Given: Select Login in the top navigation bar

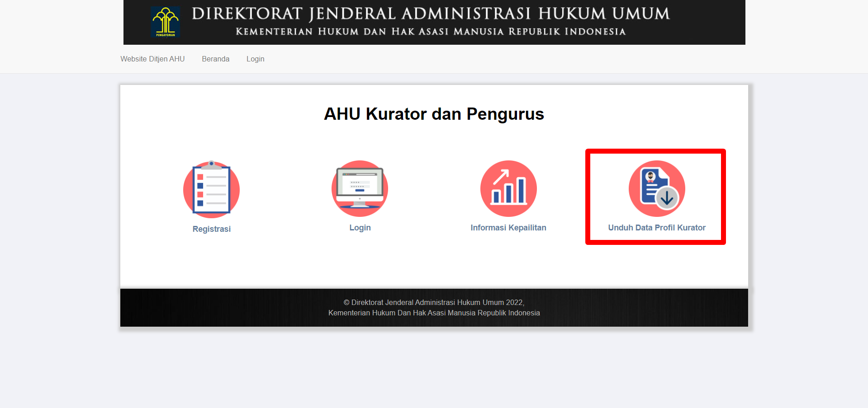Looking at the screenshot, I should click(x=255, y=59).
